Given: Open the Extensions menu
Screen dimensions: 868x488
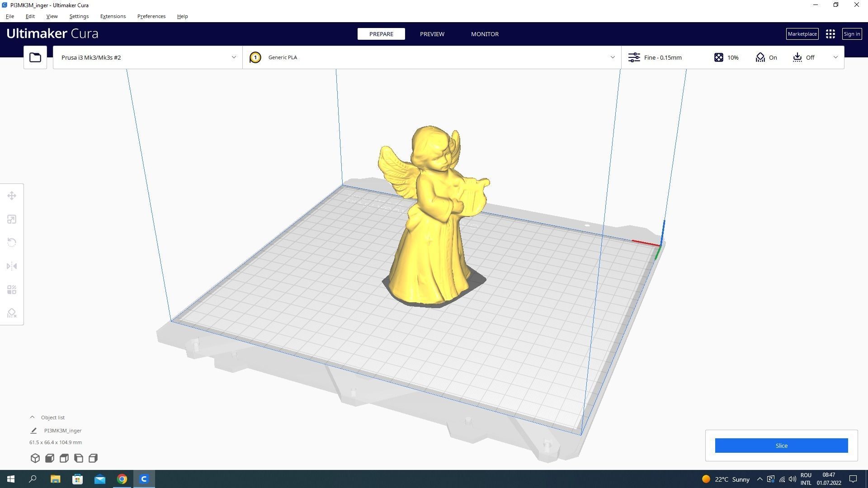Looking at the screenshot, I should click(x=113, y=16).
